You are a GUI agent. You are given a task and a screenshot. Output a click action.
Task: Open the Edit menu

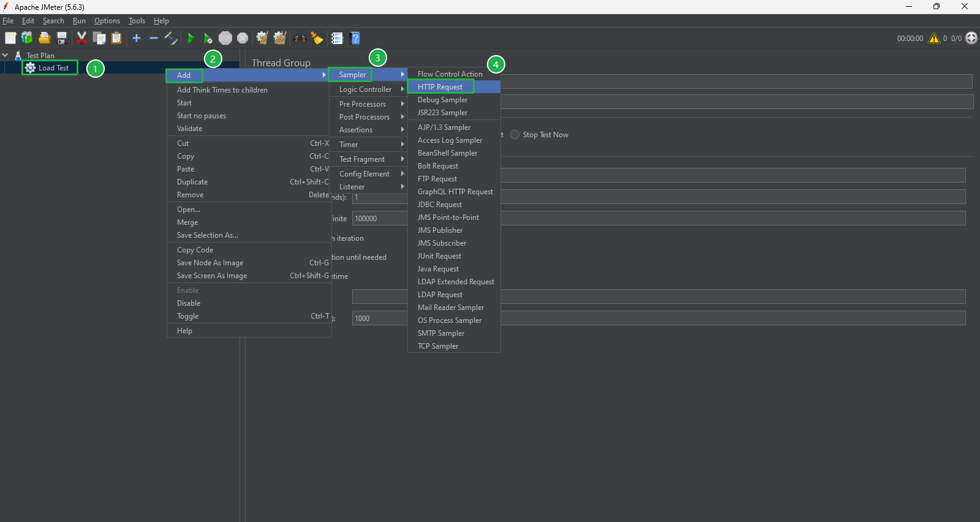28,21
